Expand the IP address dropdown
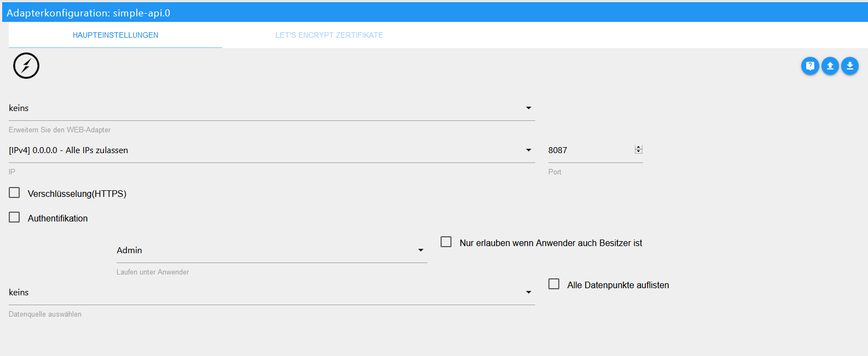 (271, 150)
